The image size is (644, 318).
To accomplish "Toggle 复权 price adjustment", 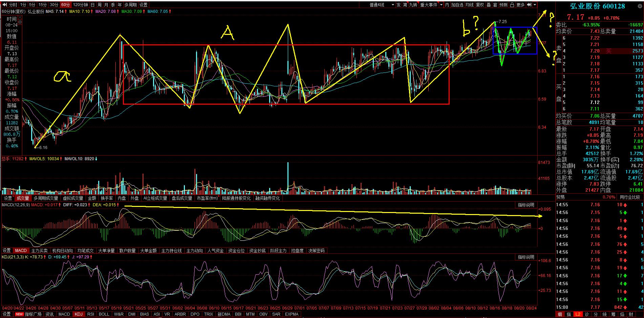I will [x=480, y=5].
